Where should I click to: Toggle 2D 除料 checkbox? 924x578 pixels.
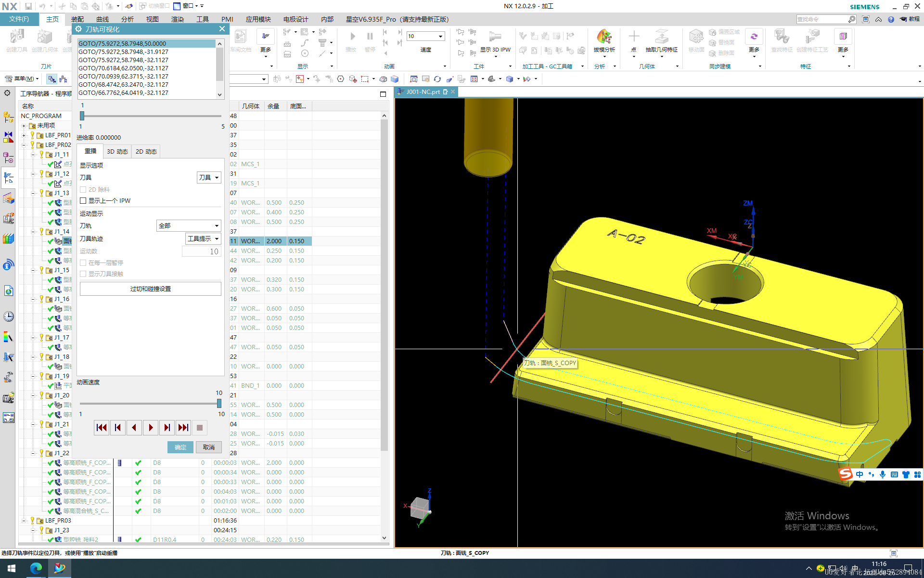[83, 189]
